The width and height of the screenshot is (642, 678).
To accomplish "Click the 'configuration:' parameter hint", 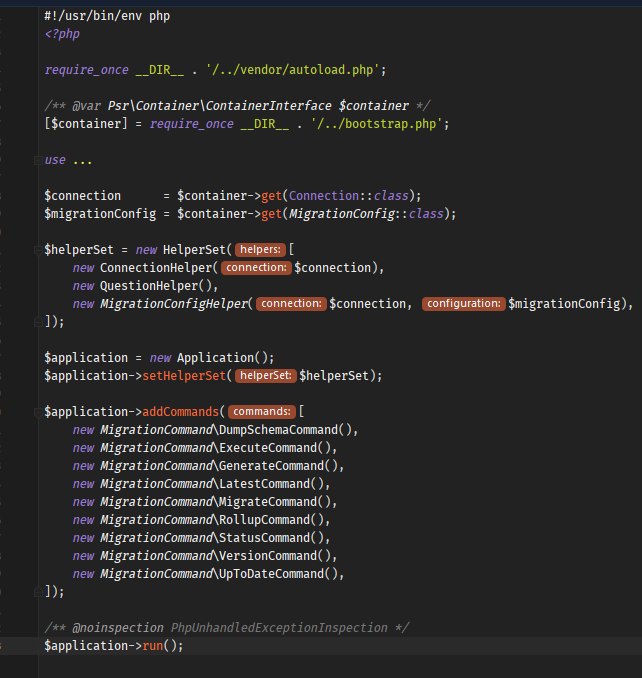I will [463, 304].
